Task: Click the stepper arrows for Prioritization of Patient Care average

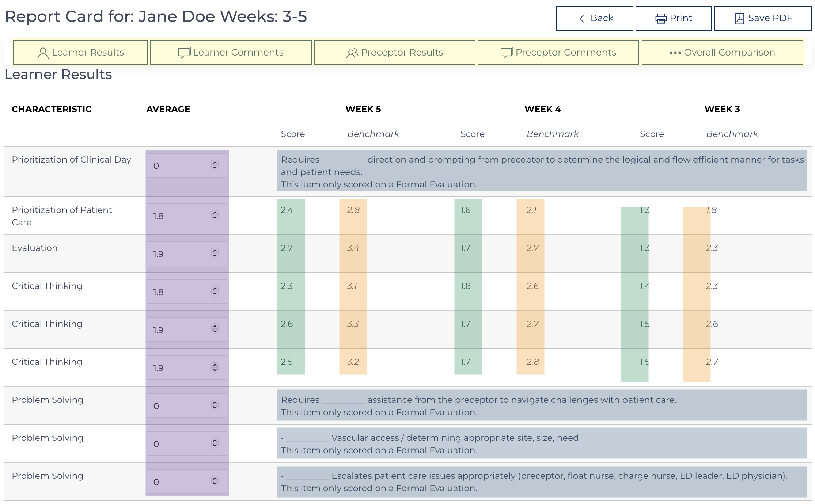Action: [x=215, y=215]
